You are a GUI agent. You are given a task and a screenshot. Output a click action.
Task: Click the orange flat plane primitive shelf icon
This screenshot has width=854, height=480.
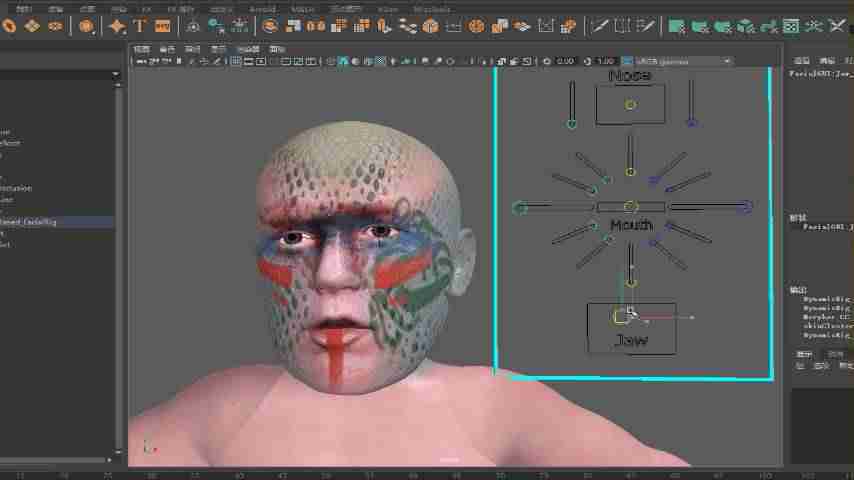coord(32,26)
